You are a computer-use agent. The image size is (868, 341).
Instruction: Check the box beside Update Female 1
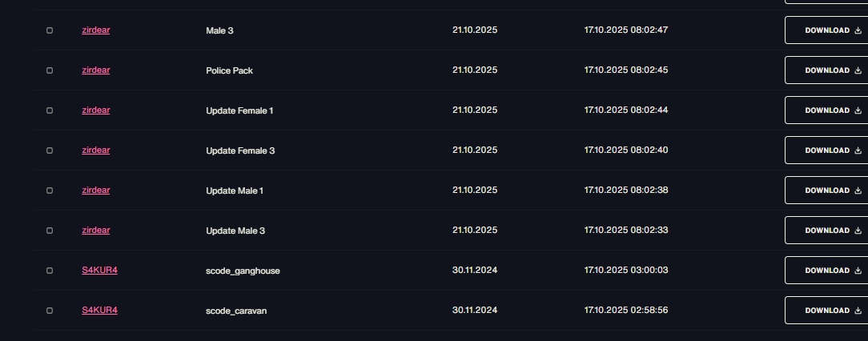tap(50, 110)
